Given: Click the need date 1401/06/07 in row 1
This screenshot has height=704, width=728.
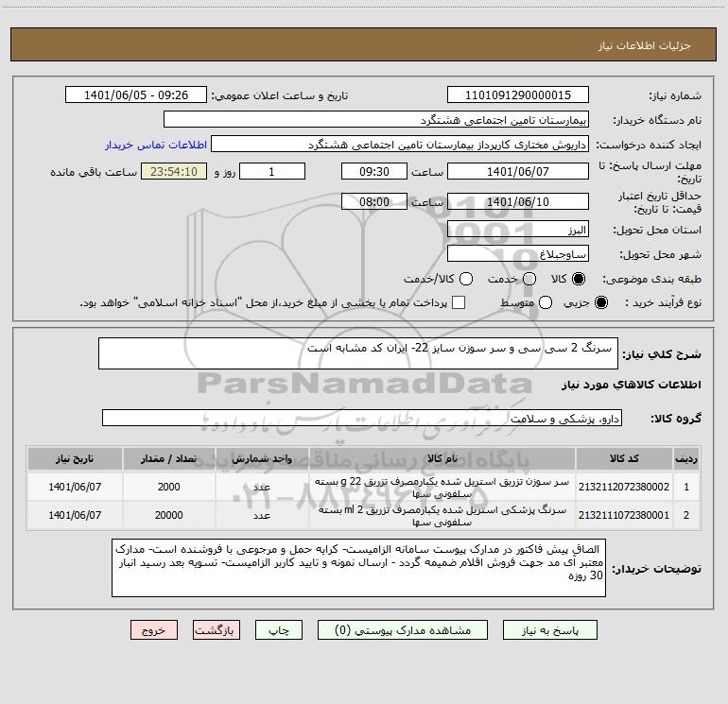Looking at the screenshot, I should click(75, 487).
